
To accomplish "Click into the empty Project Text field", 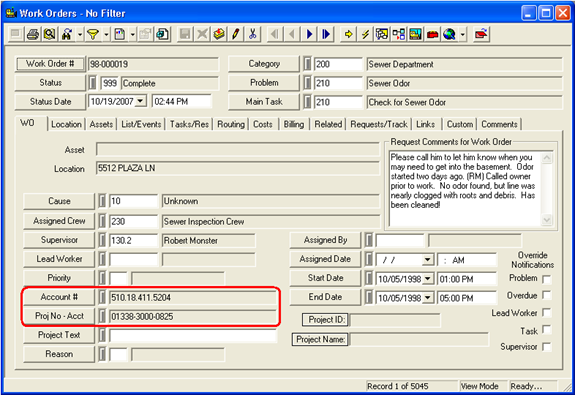I will click(193, 335).
